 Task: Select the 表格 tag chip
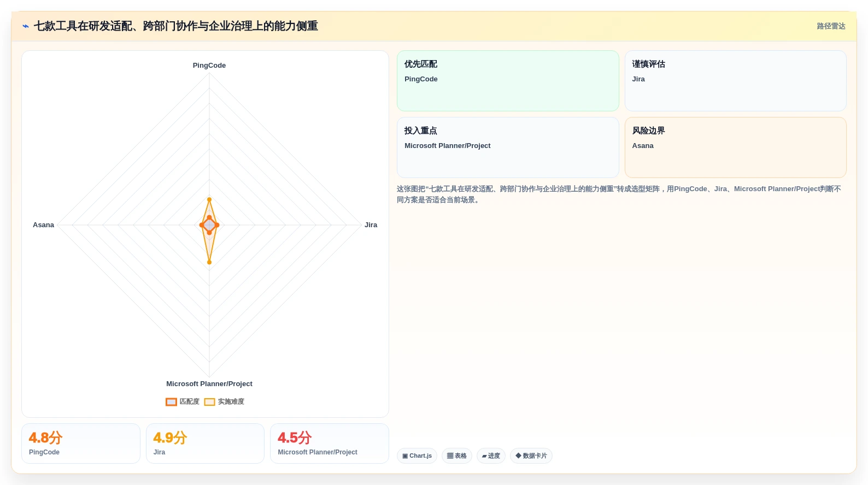tap(457, 456)
